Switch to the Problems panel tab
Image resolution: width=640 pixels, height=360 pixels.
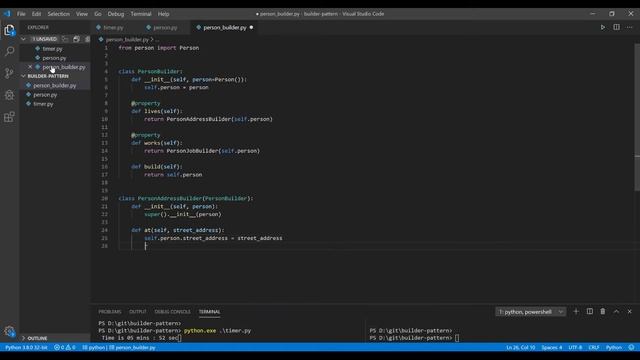pos(110,311)
